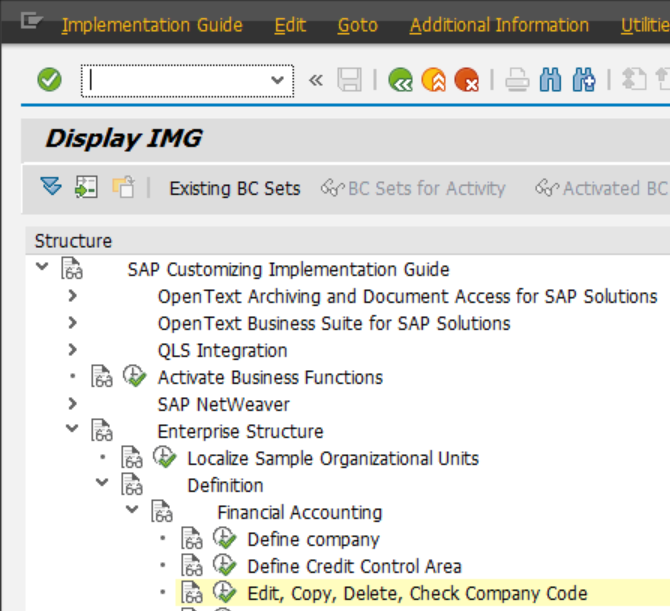Click the Print icon
This screenshot has width=670, height=611.
517,80
